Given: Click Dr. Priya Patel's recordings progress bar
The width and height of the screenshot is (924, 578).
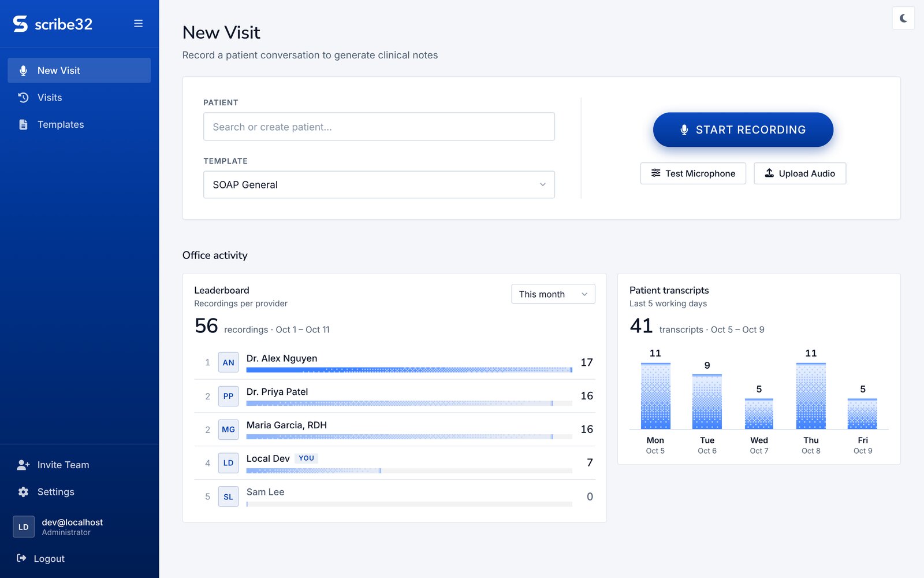Looking at the screenshot, I should tap(409, 403).
